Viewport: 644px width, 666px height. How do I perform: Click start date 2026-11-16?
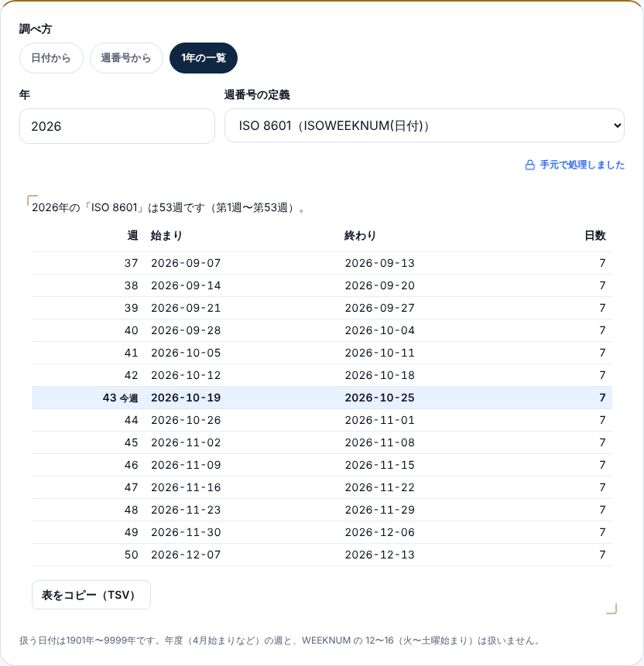186,487
